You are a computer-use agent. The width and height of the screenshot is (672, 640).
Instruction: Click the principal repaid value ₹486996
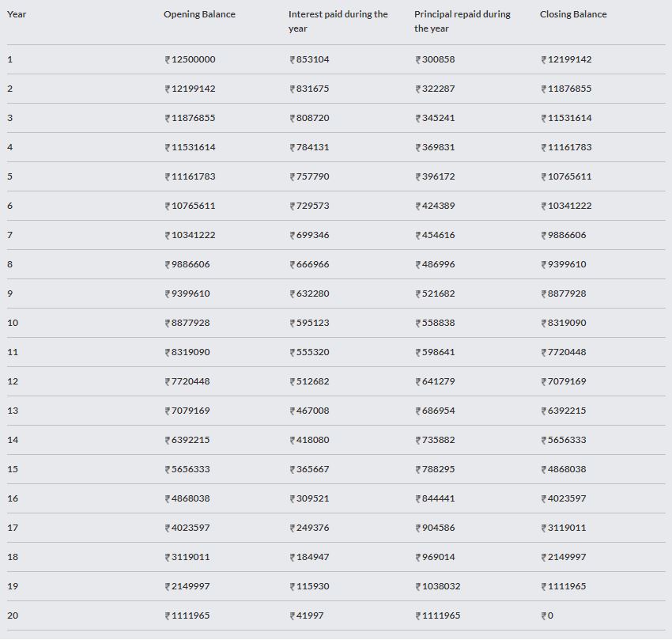click(435, 264)
